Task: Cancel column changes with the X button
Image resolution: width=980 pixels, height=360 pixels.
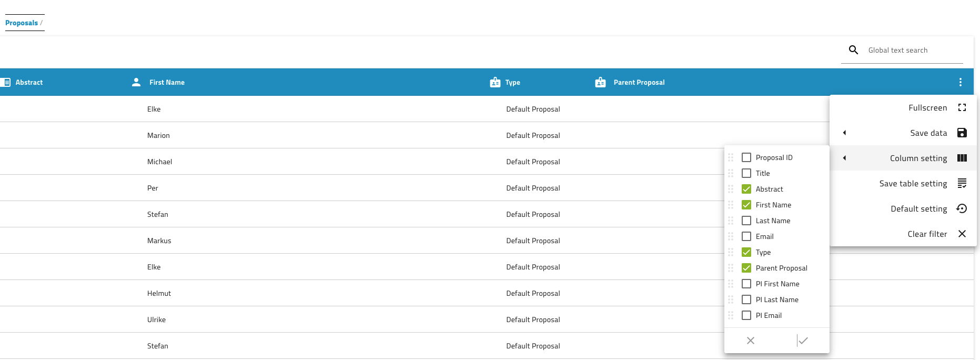Action: click(x=751, y=341)
